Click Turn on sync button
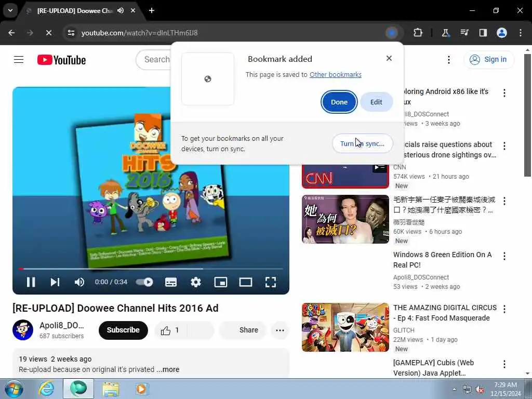The width and height of the screenshot is (532, 399). tap(362, 143)
